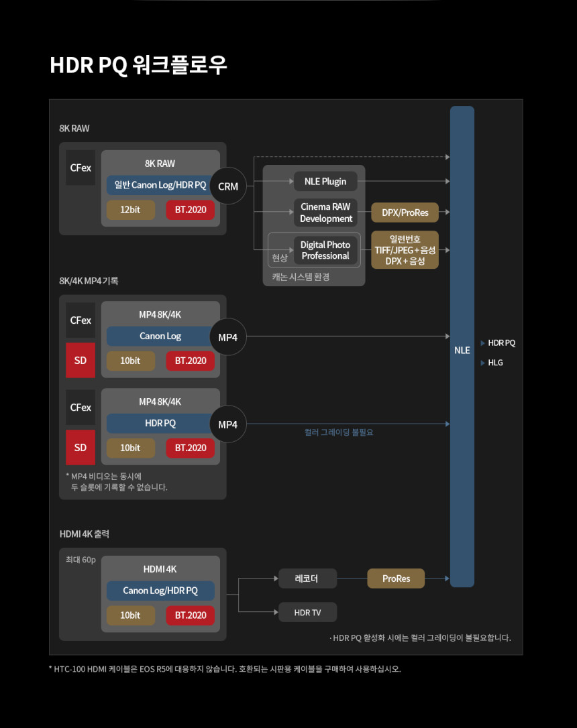Image resolution: width=577 pixels, height=728 pixels.
Task: Click the "현상" label
Action: tap(280, 257)
